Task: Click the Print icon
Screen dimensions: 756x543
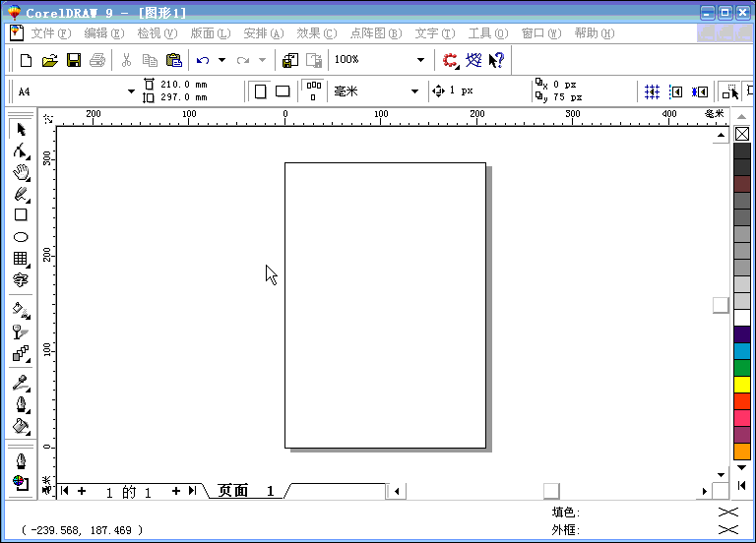Action: tap(97, 60)
